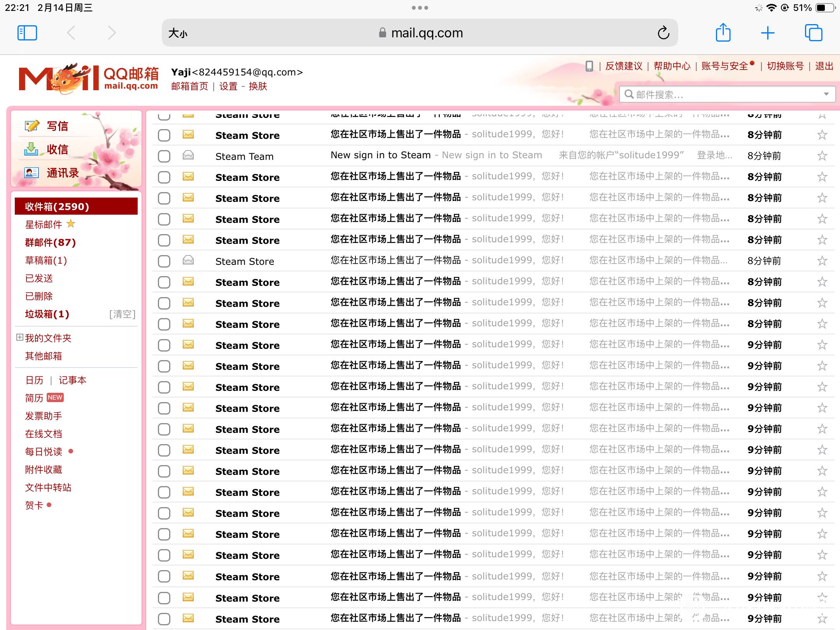Screen dimensions: 840x630
Task: Click the QQ邮箱 dragon logo
Action: point(89,79)
